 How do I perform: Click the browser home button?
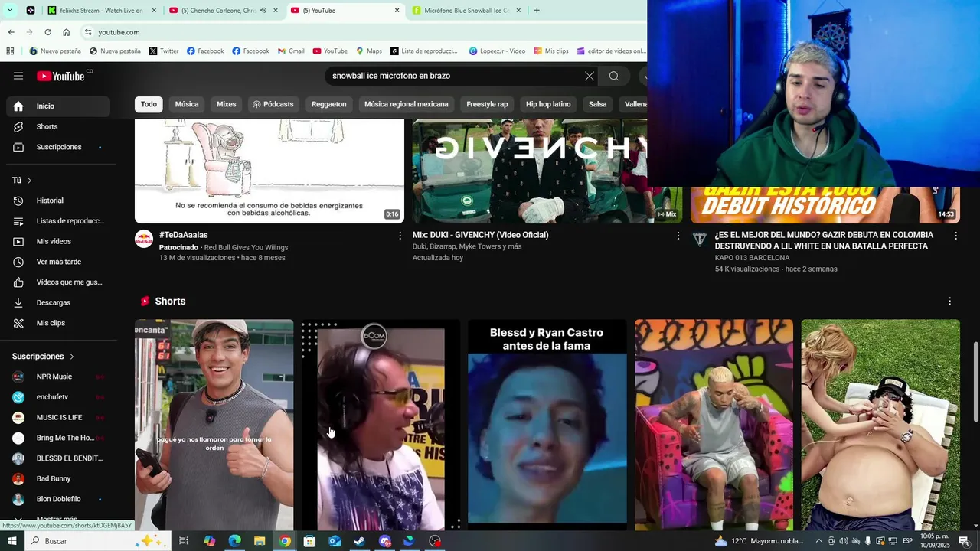[66, 32]
